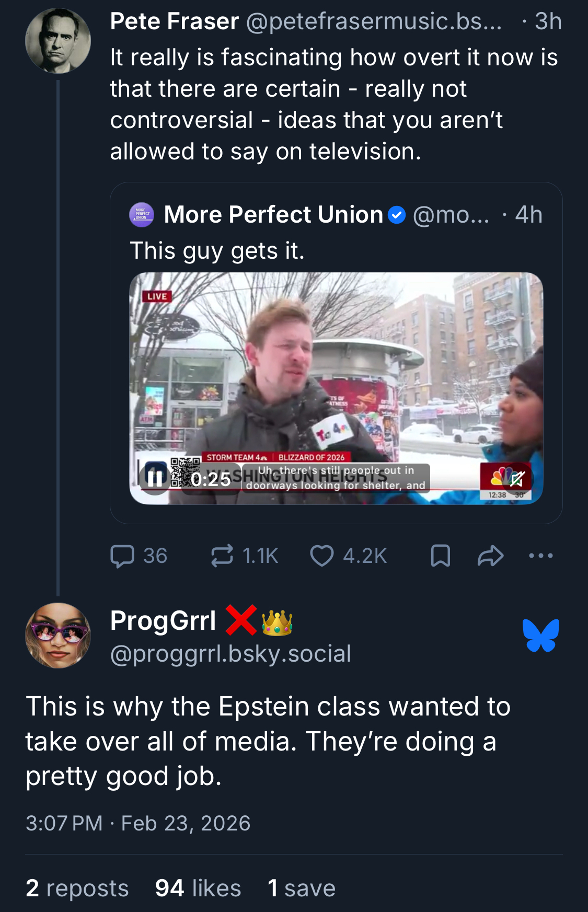Share Pete Fraser's post

(x=490, y=556)
